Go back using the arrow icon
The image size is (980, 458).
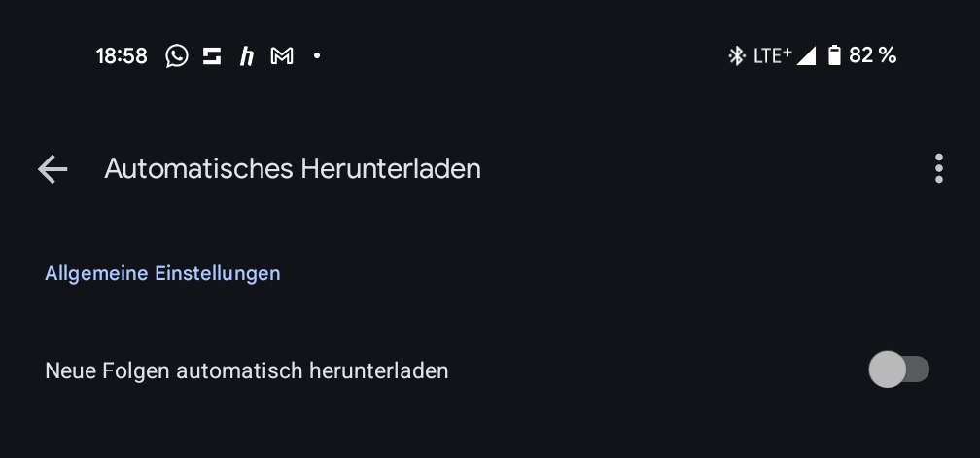pyautogui.click(x=52, y=169)
